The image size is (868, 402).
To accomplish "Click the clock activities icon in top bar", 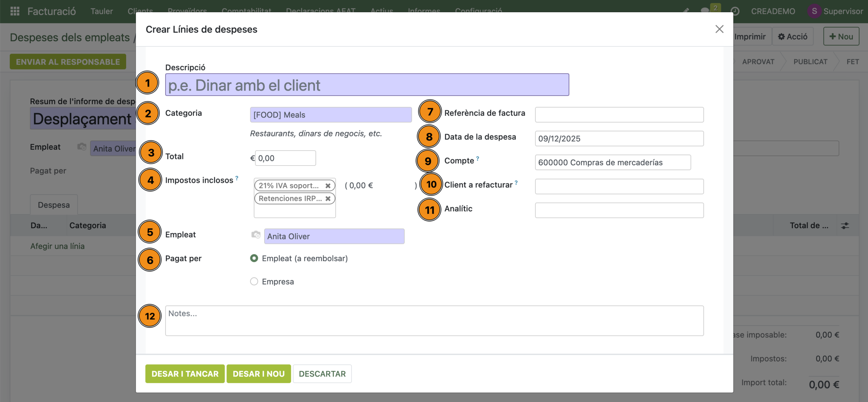I will tap(735, 11).
